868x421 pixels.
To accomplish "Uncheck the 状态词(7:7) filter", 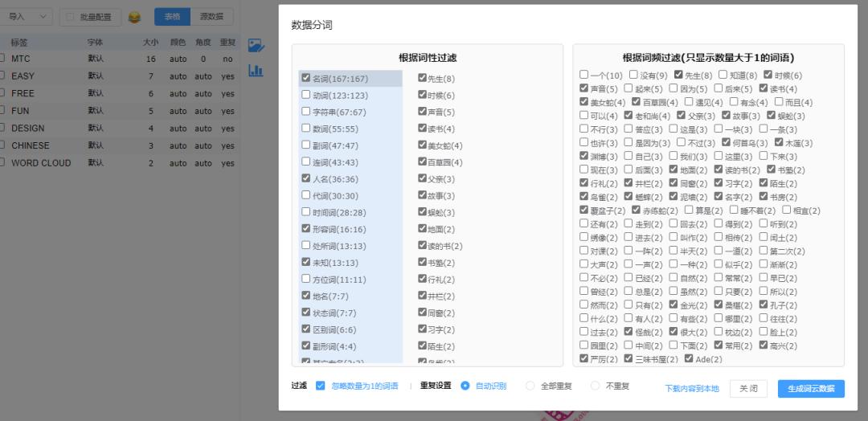I will point(305,312).
